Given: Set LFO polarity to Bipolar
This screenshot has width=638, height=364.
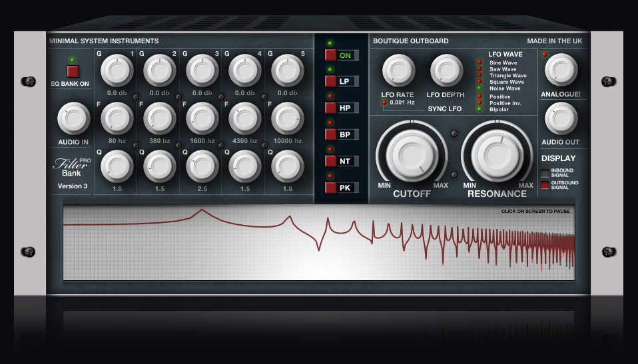Looking at the screenshot, I should click(x=479, y=109).
